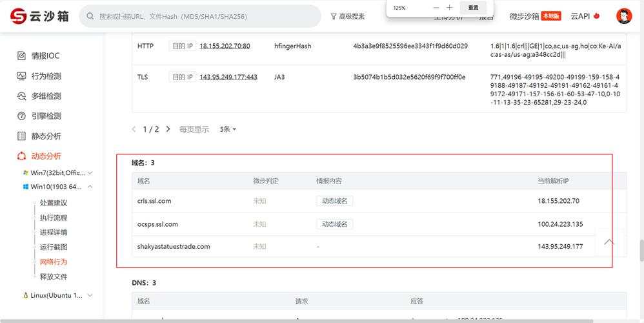The width and height of the screenshot is (644, 323).
Task: Open 释放文件 tree item
Action: 54,276
